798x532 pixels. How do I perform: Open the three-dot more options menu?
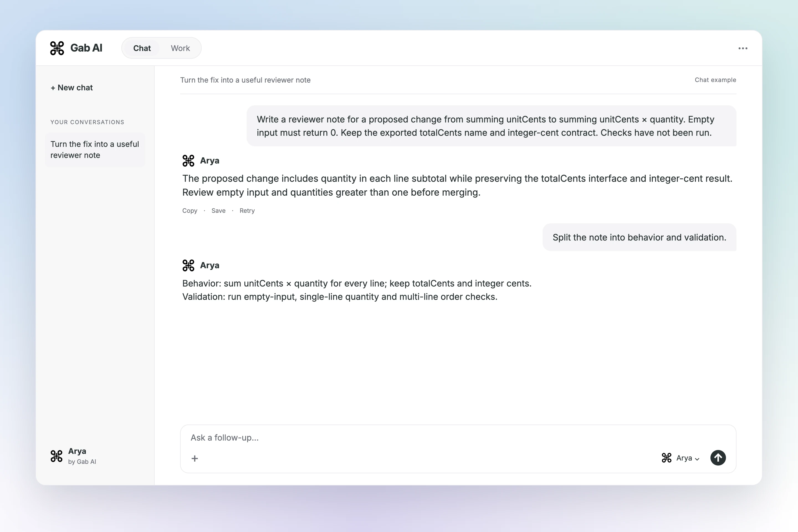click(x=743, y=48)
